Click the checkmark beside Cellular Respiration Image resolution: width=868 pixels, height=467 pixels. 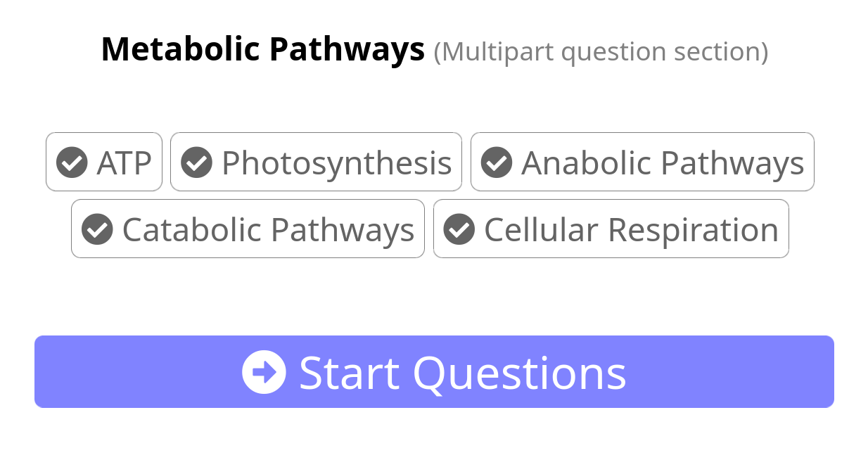point(459,229)
